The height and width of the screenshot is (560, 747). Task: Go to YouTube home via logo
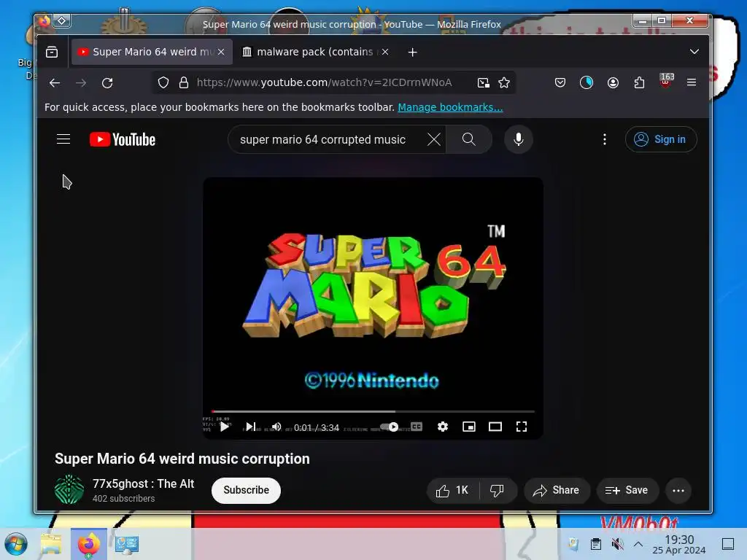[x=123, y=139]
